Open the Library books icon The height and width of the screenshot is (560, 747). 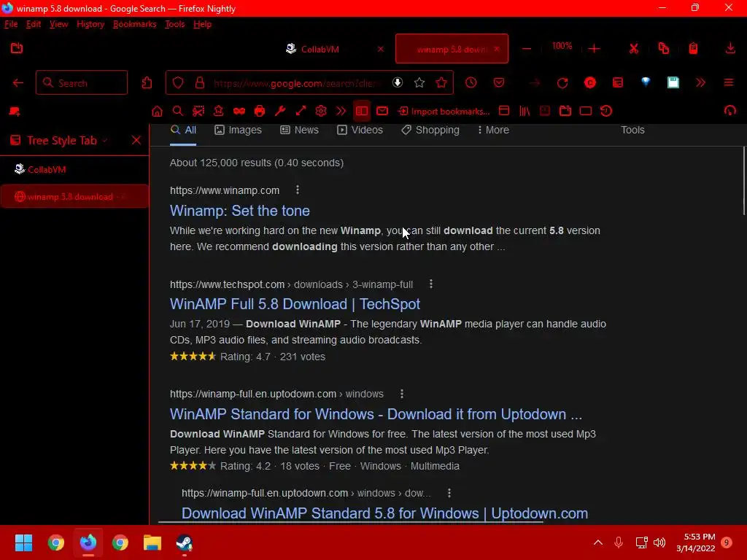525,112
